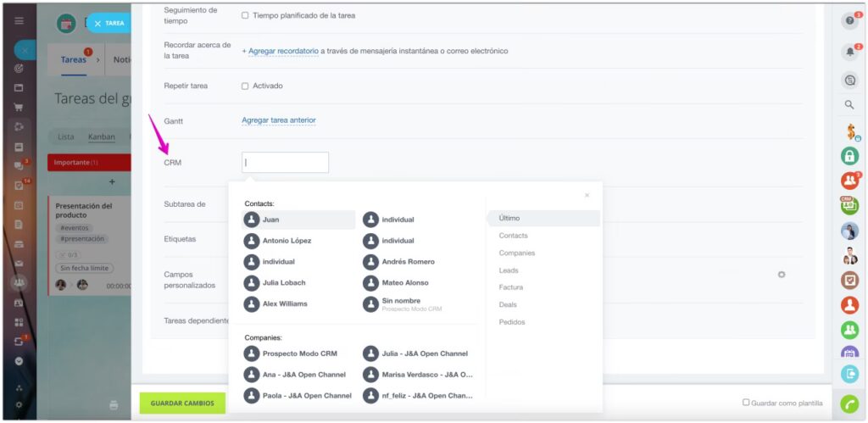Click the green phone call button
The width and height of the screenshot is (868, 423).
[x=849, y=404]
